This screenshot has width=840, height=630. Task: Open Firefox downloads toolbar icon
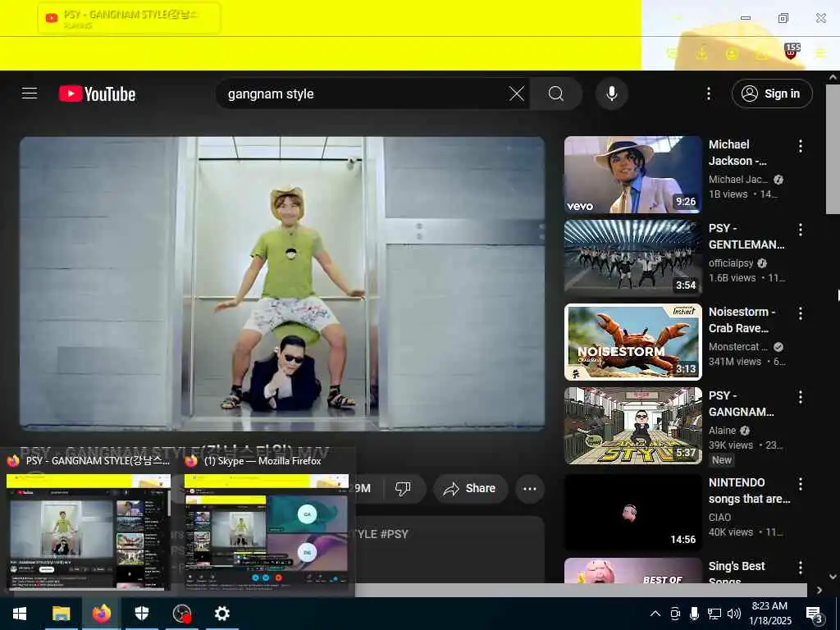pos(701,53)
